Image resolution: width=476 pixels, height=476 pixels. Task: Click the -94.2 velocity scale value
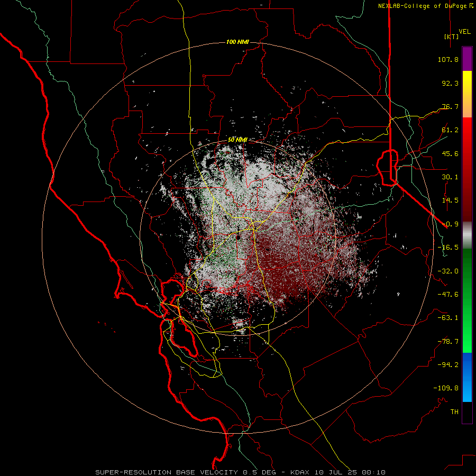[448, 365]
